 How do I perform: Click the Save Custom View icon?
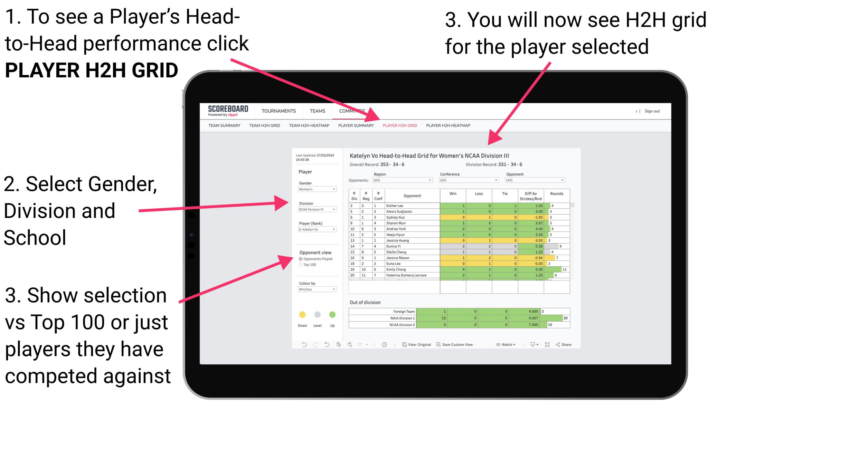click(438, 344)
